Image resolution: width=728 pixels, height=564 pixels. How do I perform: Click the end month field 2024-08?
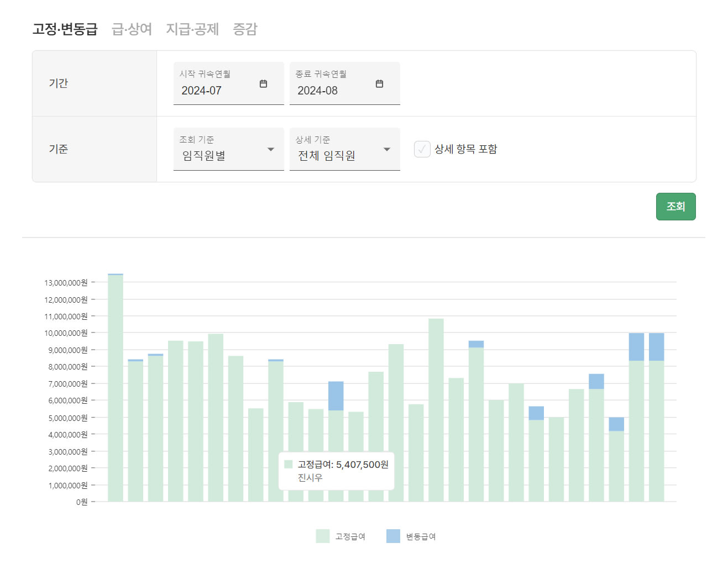tap(345, 83)
